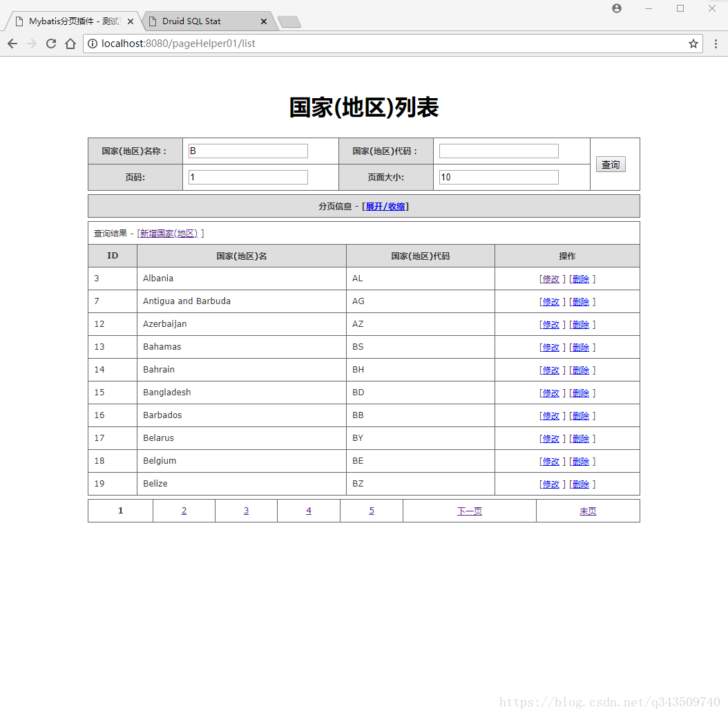This screenshot has height=716, width=728.
Task: Click the 国家(地区)名称 input field
Action: click(x=248, y=151)
